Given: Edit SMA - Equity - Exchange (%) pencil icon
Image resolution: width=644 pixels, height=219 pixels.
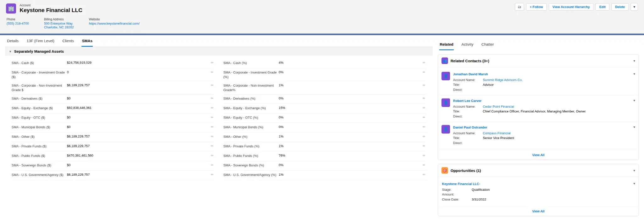Looking at the screenshot, I should (x=424, y=108).
